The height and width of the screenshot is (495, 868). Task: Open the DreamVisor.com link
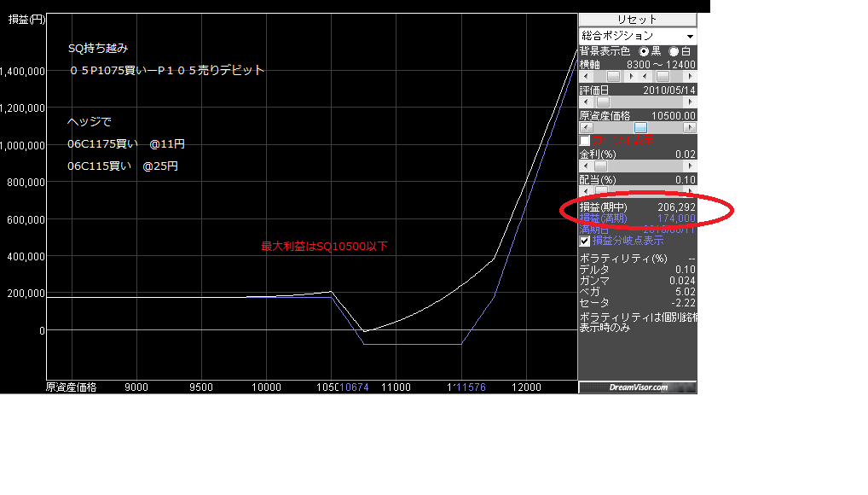tap(638, 387)
